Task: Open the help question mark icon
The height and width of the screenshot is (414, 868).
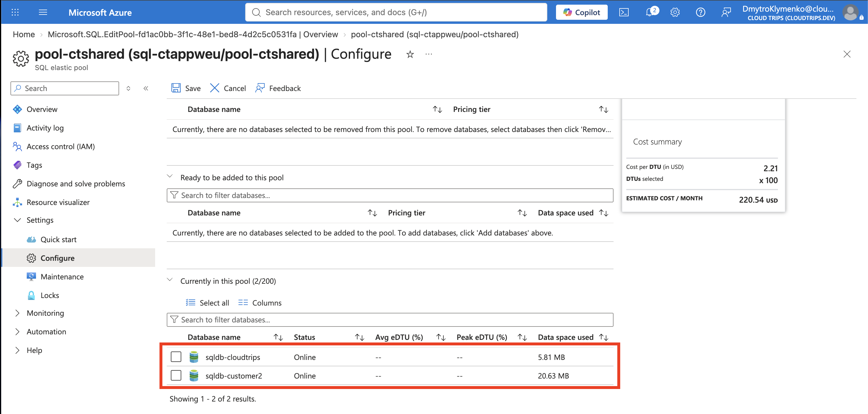Action: (x=701, y=13)
